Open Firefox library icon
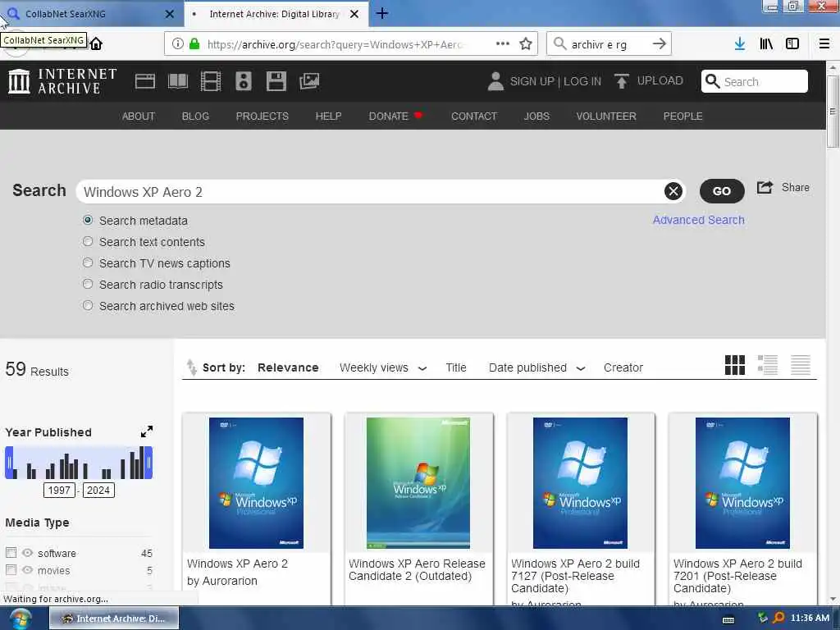Screen dimensions: 840x630 point(766,44)
